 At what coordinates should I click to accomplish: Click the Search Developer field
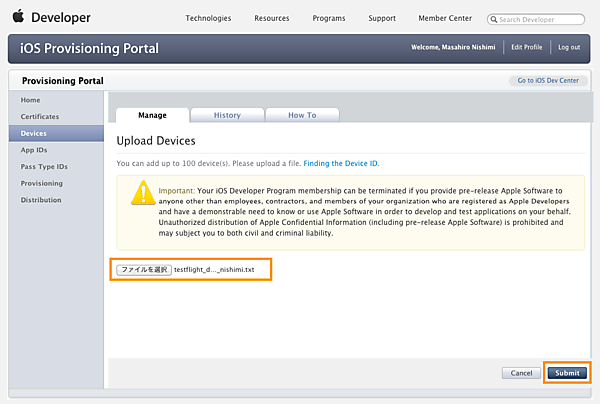[x=541, y=19]
